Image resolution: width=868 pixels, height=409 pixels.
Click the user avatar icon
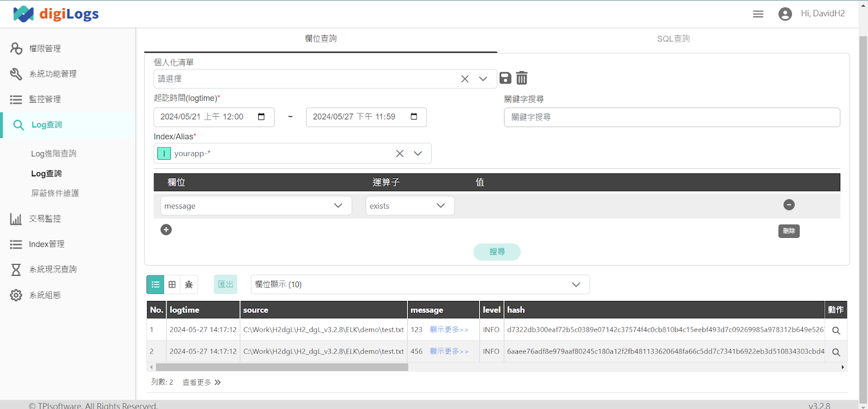click(x=784, y=14)
